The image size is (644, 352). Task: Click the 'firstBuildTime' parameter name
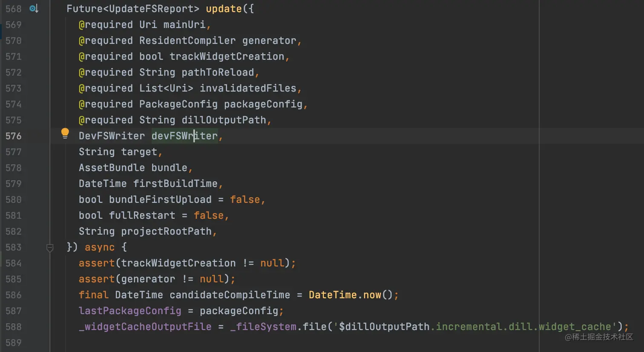[x=175, y=184]
